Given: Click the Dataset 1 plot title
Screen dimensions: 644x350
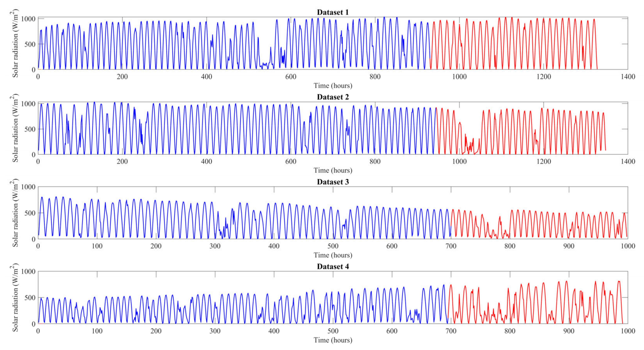Looking at the screenshot, I should [x=333, y=12].
